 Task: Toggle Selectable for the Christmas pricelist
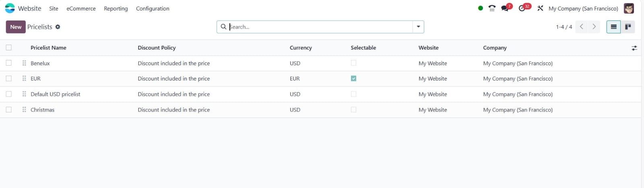353,109
